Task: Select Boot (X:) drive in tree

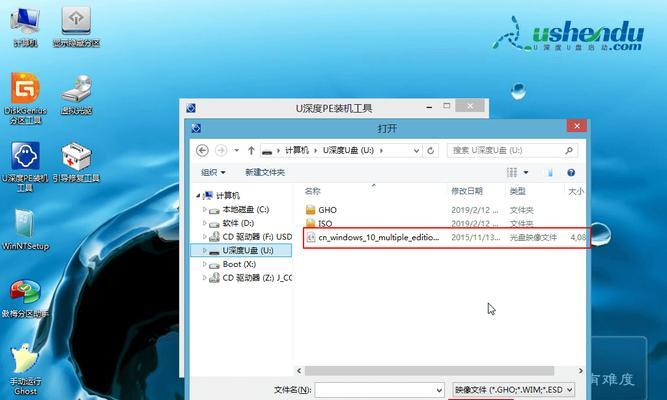Action: 239,264
